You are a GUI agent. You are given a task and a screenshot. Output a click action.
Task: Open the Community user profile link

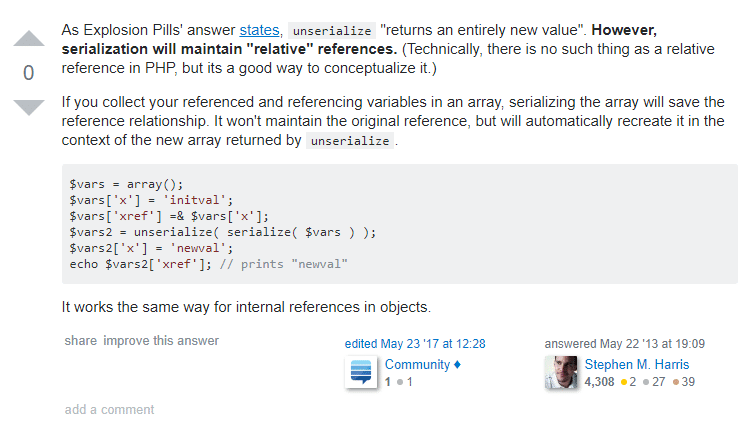tap(417, 365)
